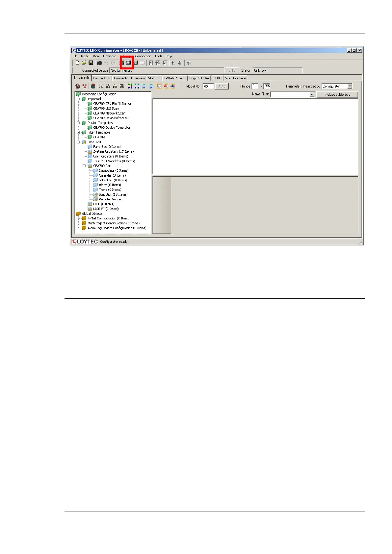Viewport: 392px width, 554px height.
Task: Open the Model menu
Action: pos(85,56)
